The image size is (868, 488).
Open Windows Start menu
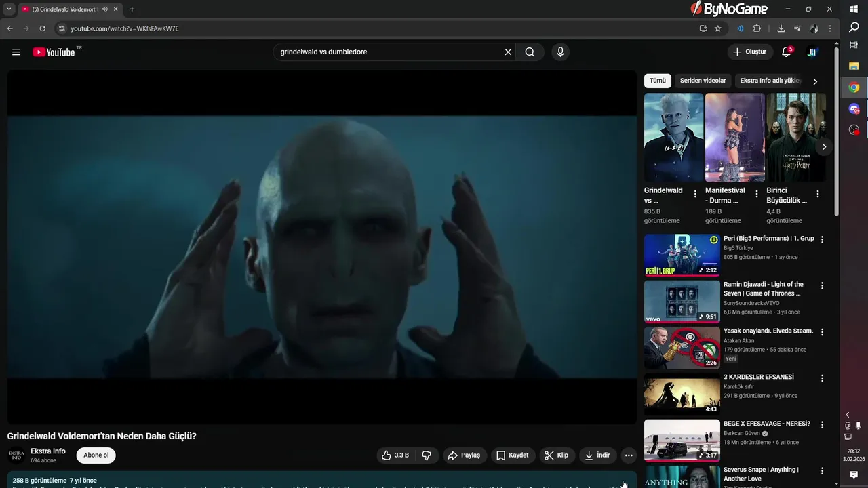click(854, 9)
